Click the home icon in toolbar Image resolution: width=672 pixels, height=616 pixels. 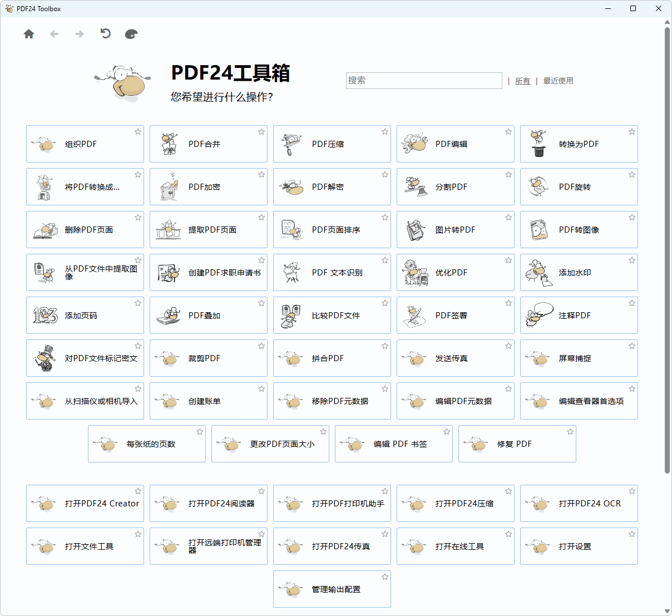coord(29,34)
